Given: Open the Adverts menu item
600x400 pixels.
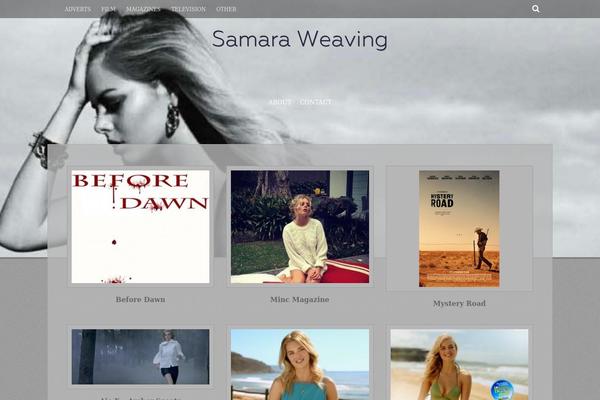Looking at the screenshot, I should [x=78, y=9].
